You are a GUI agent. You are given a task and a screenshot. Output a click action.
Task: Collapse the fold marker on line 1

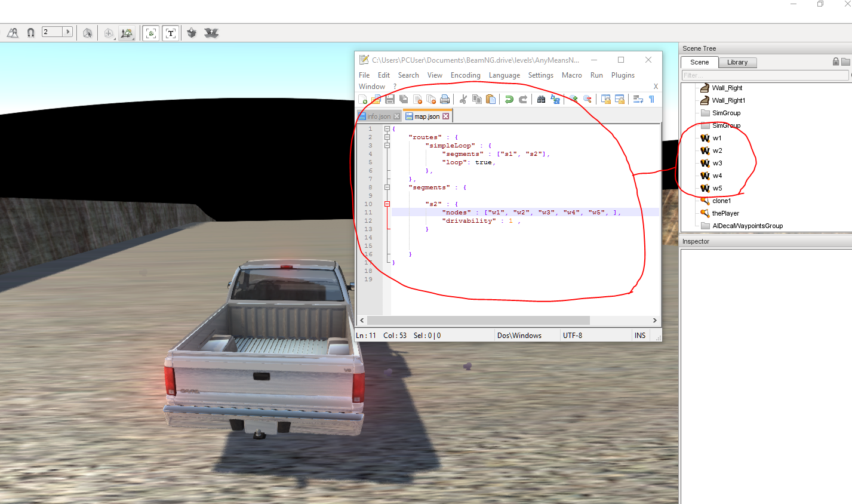pyautogui.click(x=387, y=129)
